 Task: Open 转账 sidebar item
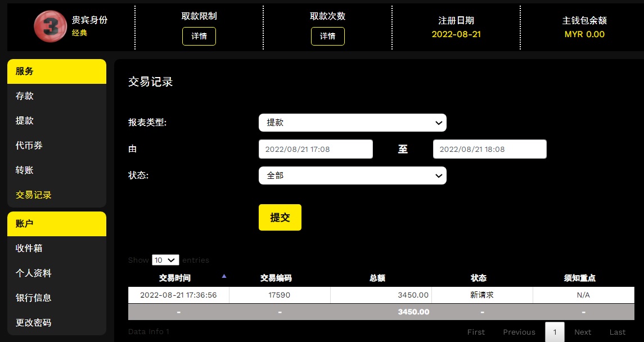[25, 170]
